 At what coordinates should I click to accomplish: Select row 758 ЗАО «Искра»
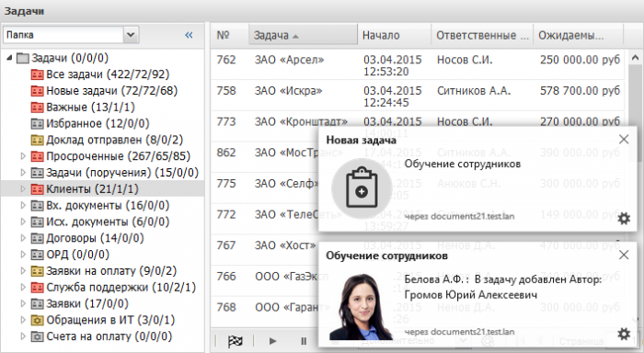tap(418, 96)
